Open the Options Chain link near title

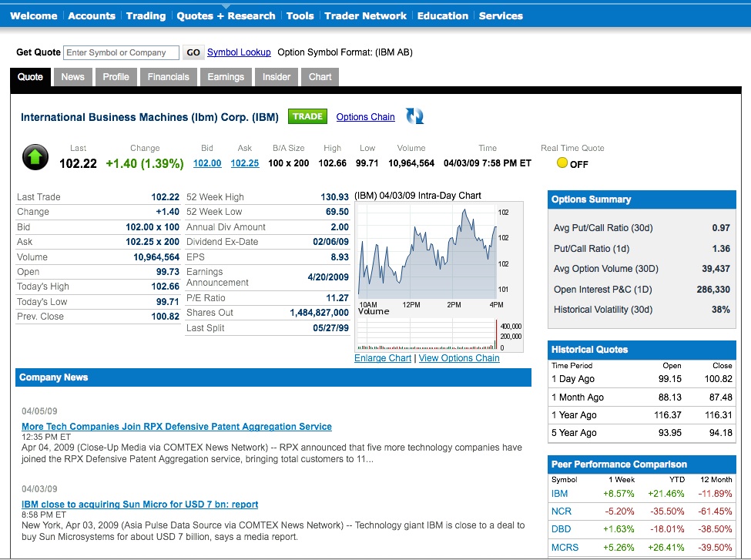[x=365, y=117]
